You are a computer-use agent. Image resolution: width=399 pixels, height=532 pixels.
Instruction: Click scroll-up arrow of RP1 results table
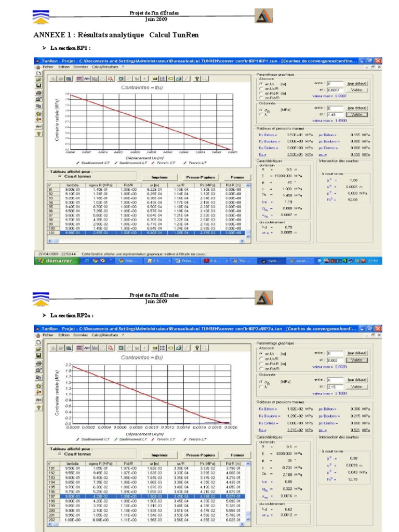pos(248,185)
